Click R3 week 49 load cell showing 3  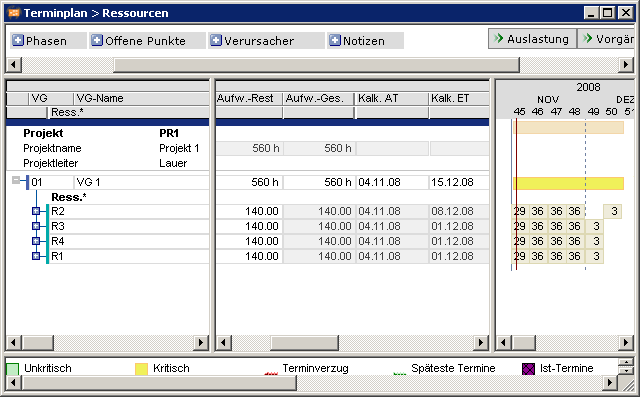(594, 226)
